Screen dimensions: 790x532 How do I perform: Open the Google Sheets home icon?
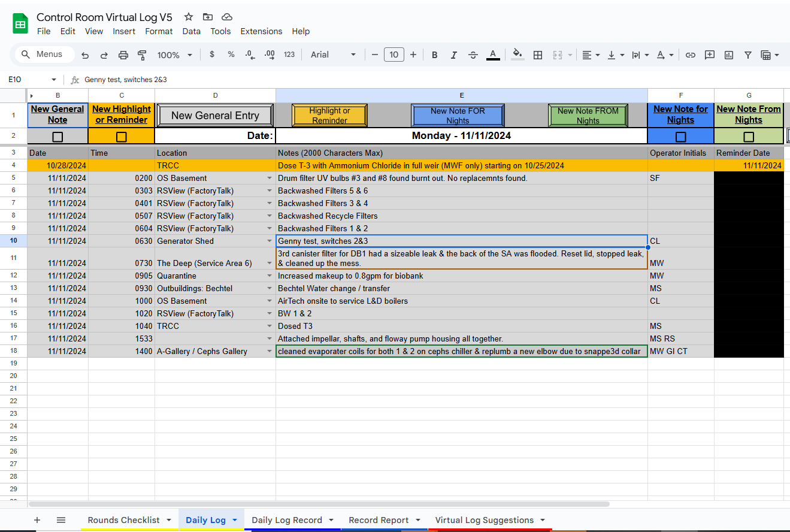tap(20, 24)
